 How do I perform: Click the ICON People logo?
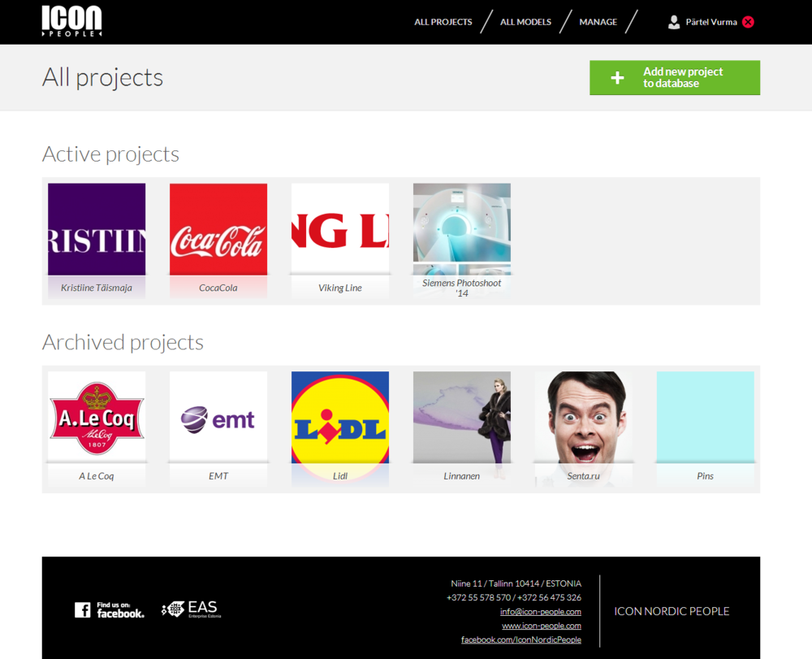point(71,21)
